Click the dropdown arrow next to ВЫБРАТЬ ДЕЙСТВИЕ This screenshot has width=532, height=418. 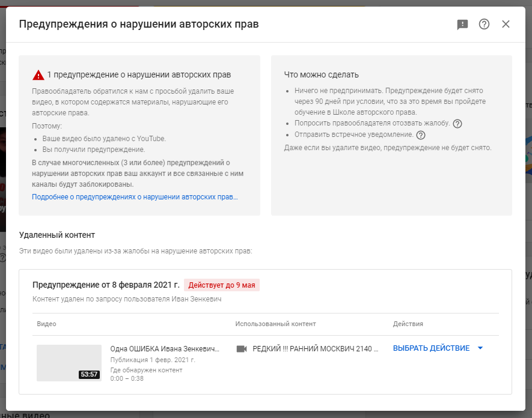click(x=480, y=348)
